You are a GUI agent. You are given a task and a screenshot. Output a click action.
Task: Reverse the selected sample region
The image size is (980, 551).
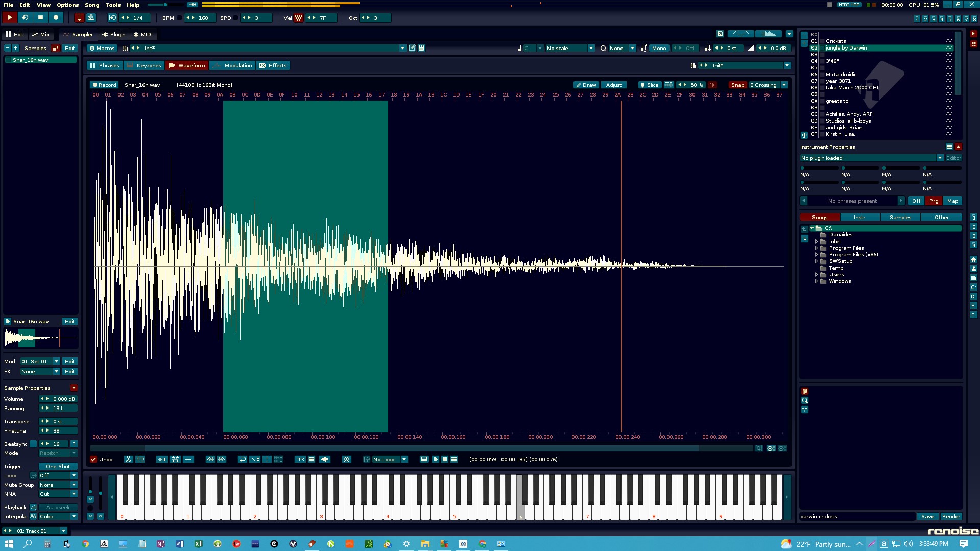tap(243, 459)
